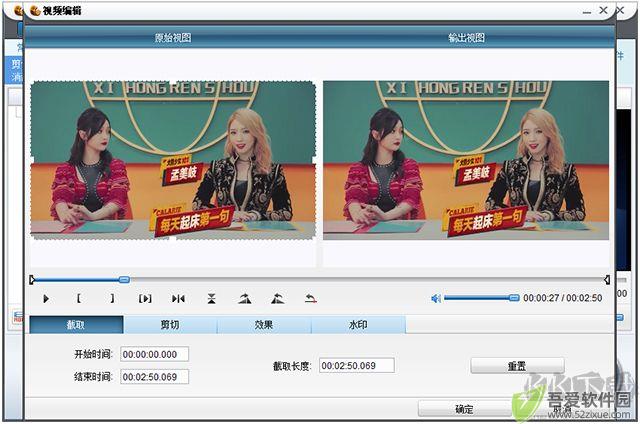Click the timeline start trim marker

click(32, 280)
